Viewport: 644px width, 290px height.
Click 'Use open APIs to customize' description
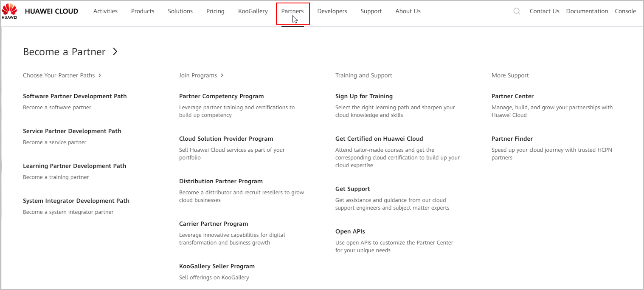[394, 247]
